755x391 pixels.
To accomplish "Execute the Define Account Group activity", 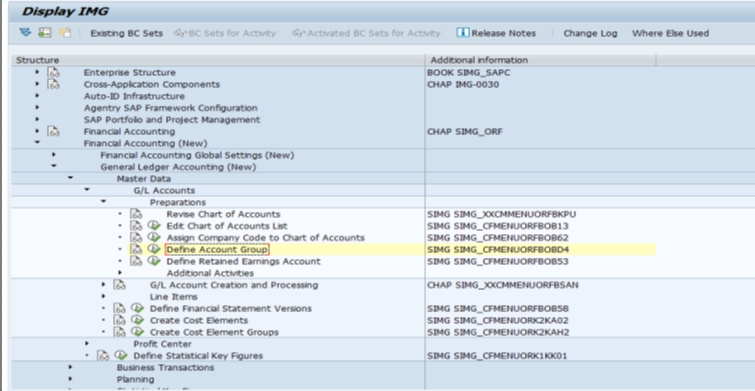I will coord(154,248).
